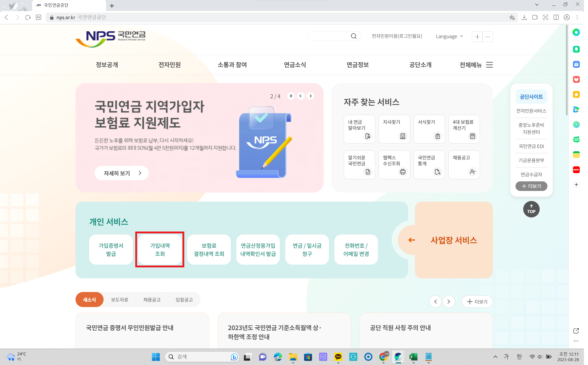This screenshot has height=365, width=588.
Task: Open 알기쉬운 국민연금 card
Action: click(359, 165)
